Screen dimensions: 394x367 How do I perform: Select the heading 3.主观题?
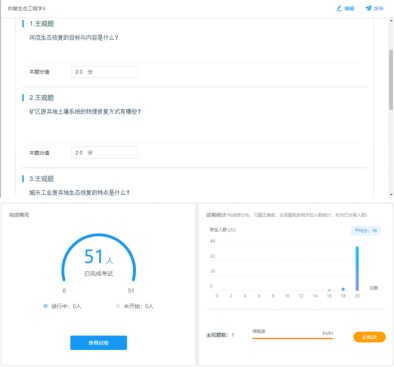pyautogui.click(x=41, y=179)
